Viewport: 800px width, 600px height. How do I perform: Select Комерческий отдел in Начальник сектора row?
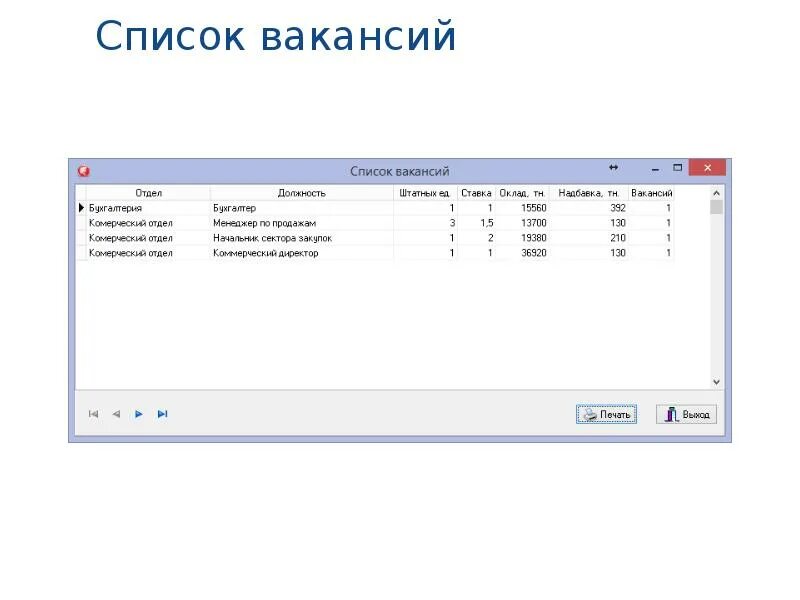click(148, 238)
